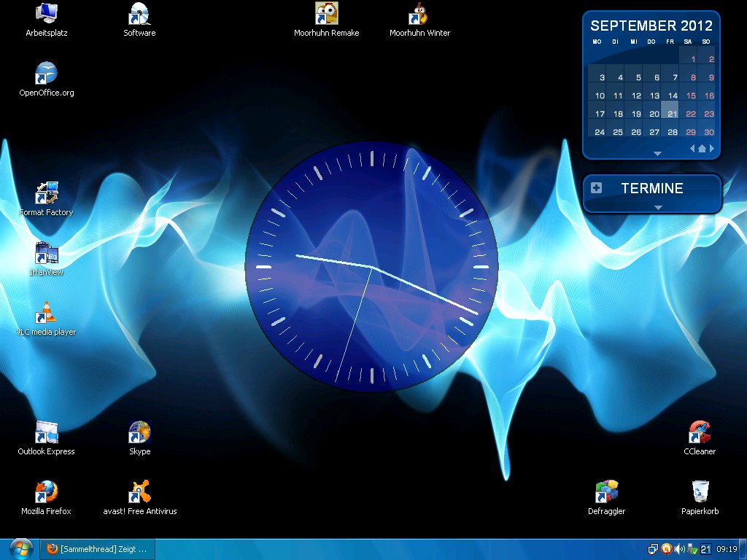Select the Outlook Express shortcut
The image size is (747, 560).
click(x=46, y=437)
